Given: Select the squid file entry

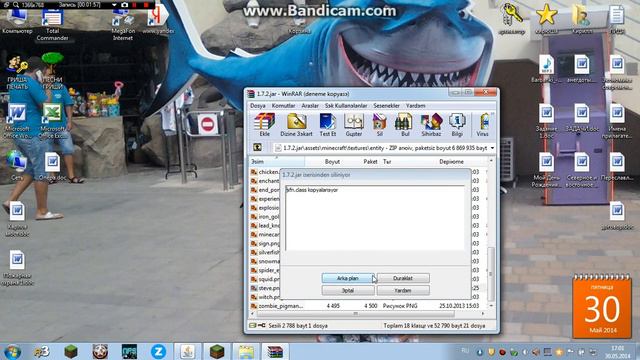Looking at the screenshot, I should (x=265, y=279).
